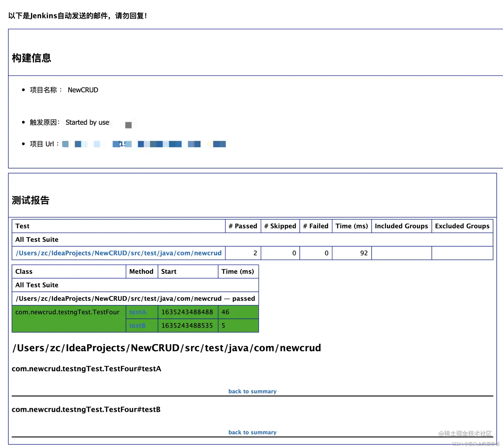Click the passed count value '2'

coord(255,253)
